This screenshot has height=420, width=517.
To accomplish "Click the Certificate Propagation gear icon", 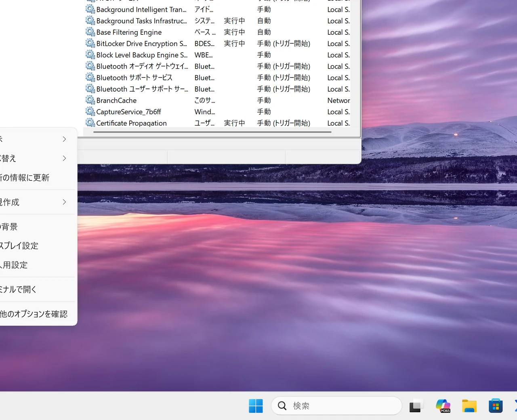I will click(90, 122).
